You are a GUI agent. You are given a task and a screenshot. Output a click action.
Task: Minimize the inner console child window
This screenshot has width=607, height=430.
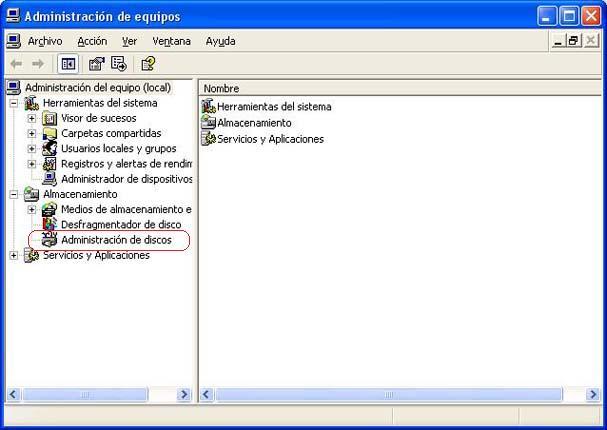point(558,41)
